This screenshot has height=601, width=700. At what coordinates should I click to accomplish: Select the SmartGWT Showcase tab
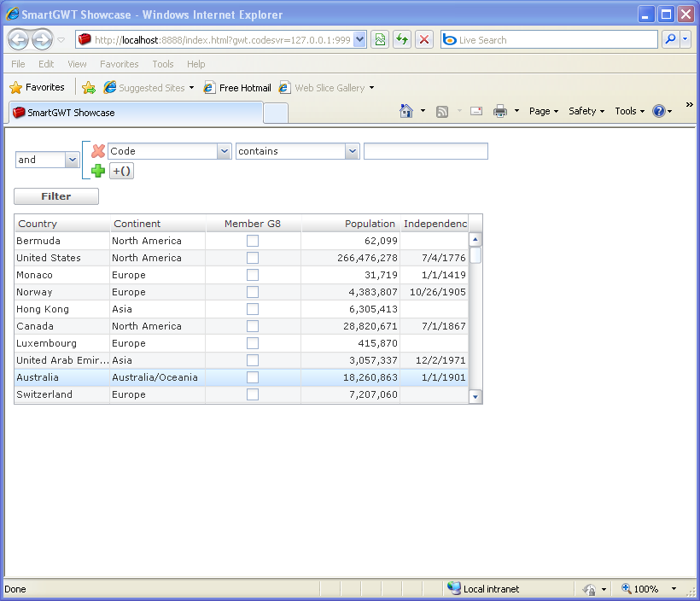[136, 113]
